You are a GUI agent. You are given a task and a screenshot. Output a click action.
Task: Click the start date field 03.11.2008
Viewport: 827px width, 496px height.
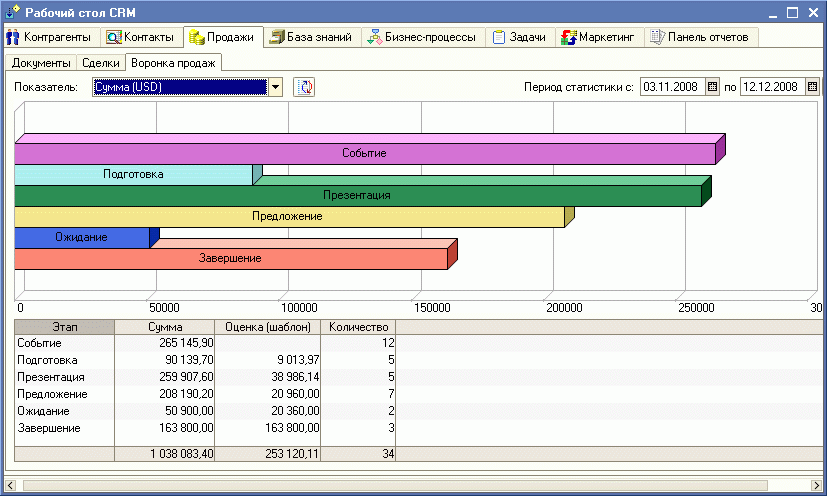point(672,87)
